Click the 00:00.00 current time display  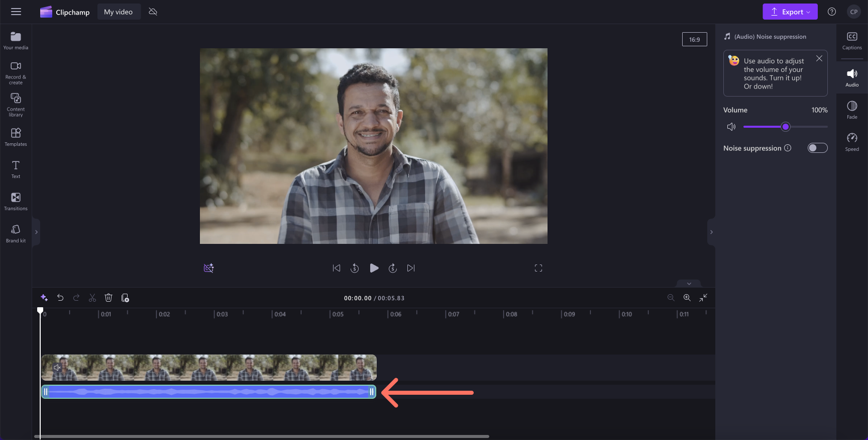358,298
